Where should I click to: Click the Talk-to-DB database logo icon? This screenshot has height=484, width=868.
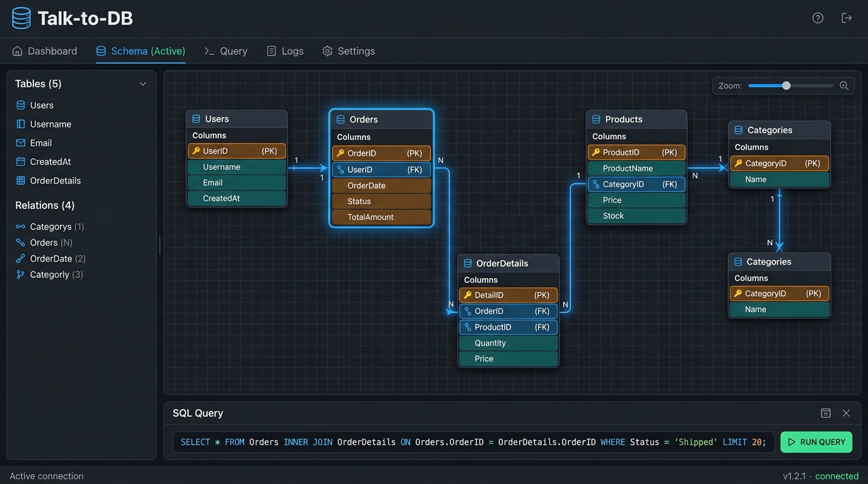click(x=21, y=18)
